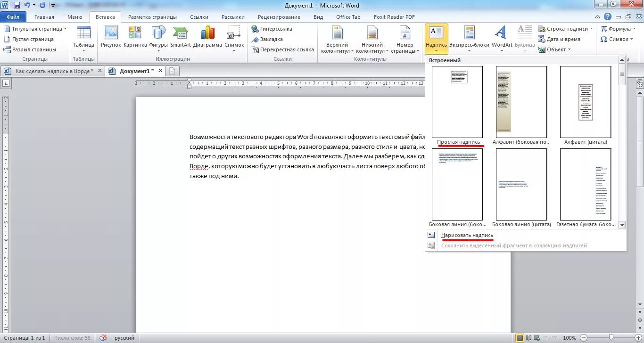Open the Символ symbol dropdown
The width and height of the screenshot is (644, 343).
point(618,39)
